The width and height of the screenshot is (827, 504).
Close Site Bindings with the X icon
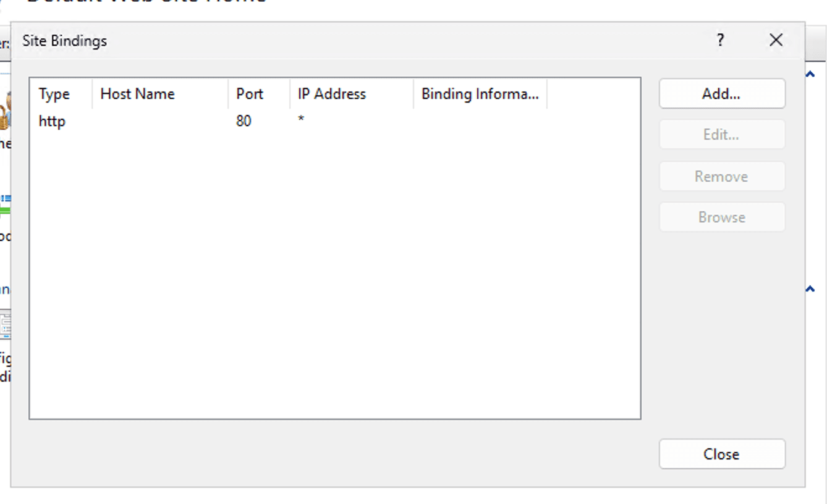[776, 40]
